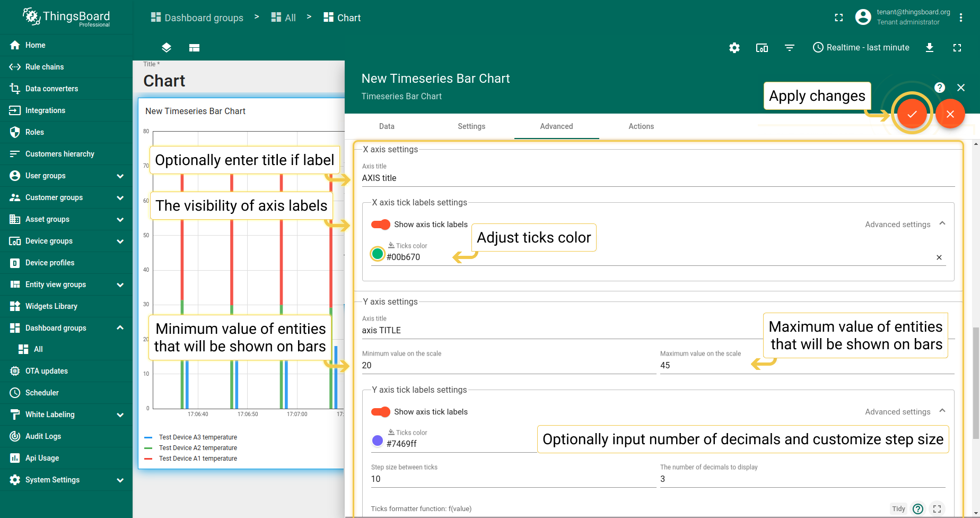Expand White Labeling menu
This screenshot has width=980, height=518.
[120, 415]
